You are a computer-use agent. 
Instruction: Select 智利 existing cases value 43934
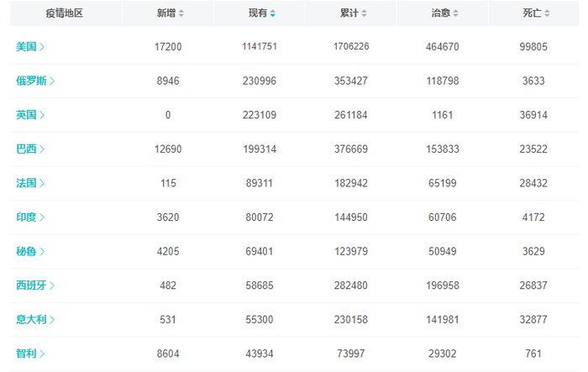click(x=260, y=354)
